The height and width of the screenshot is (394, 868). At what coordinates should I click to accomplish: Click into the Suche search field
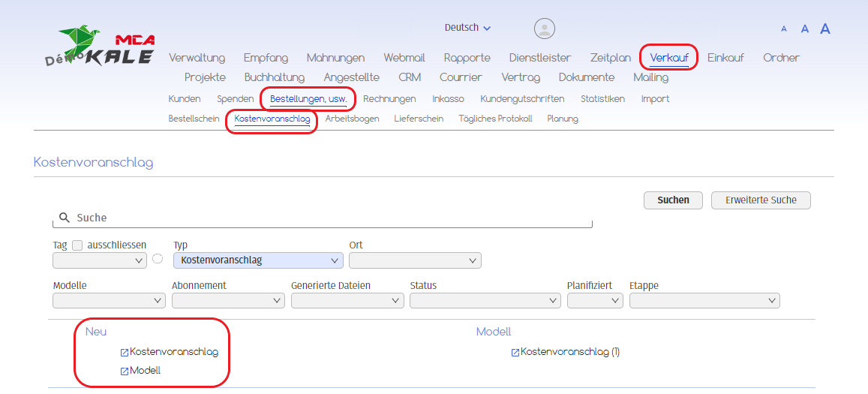(330, 218)
